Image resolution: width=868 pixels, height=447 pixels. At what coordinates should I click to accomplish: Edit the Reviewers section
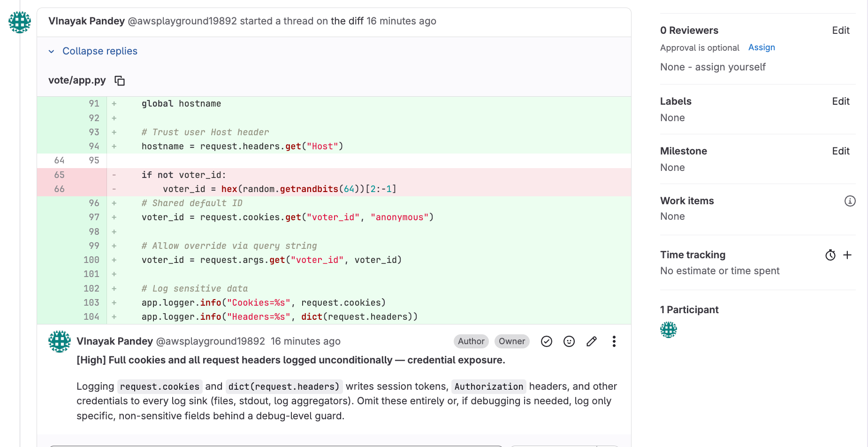(x=840, y=31)
